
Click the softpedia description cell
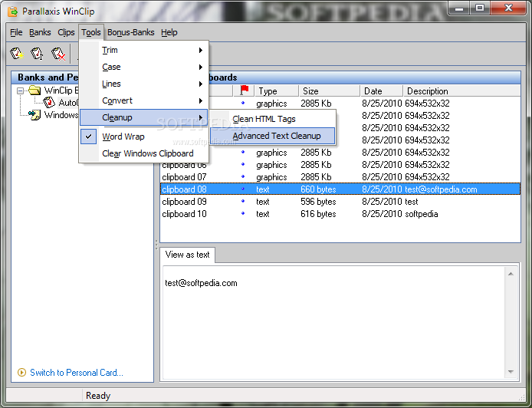pyautogui.click(x=422, y=214)
